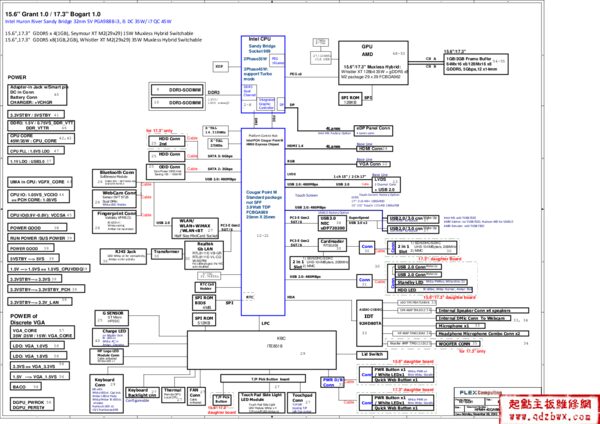
Task: Click the LDO: VGA_1.0VS block
Action: [37, 346]
